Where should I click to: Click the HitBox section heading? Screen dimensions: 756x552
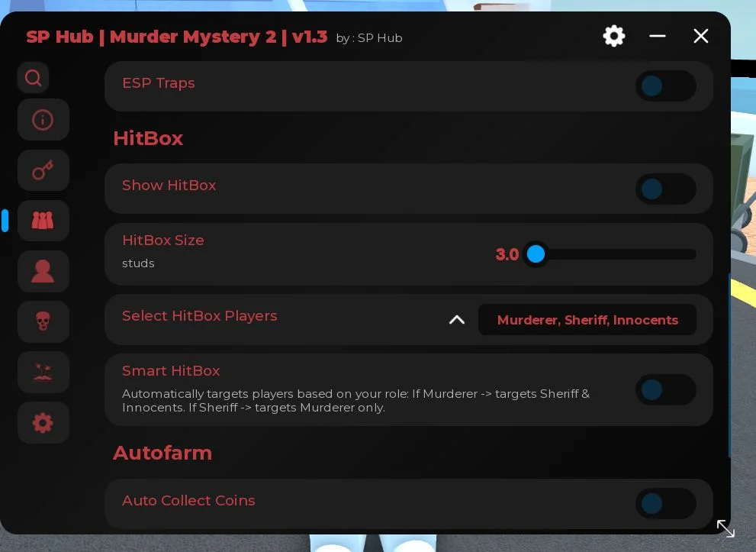coord(148,138)
